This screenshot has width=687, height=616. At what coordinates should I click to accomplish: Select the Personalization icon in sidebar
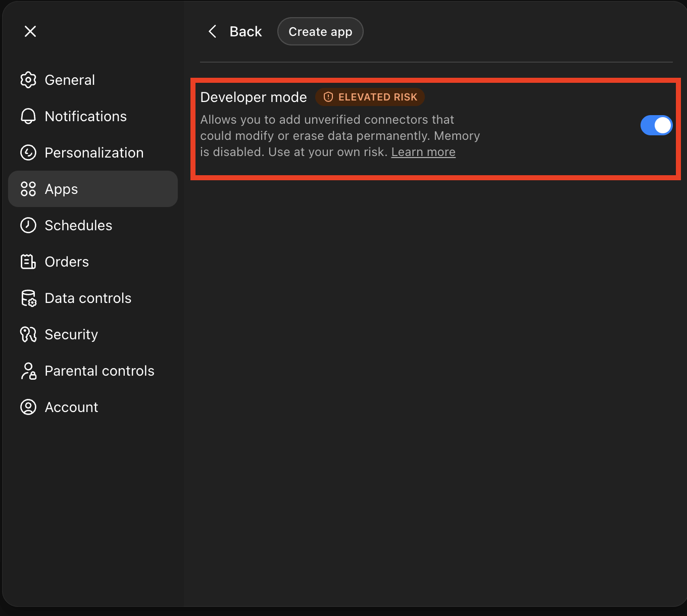(28, 152)
